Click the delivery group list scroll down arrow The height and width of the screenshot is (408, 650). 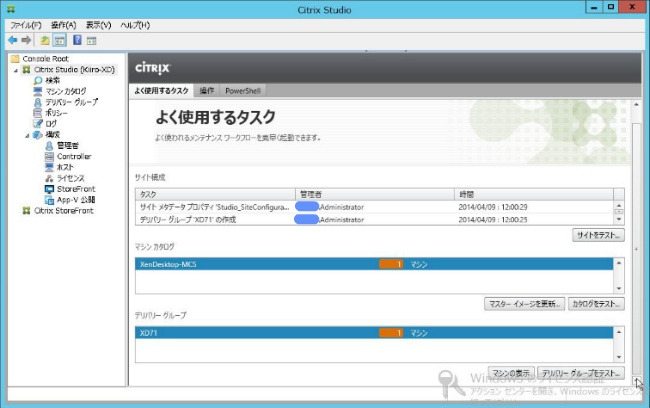619,357
